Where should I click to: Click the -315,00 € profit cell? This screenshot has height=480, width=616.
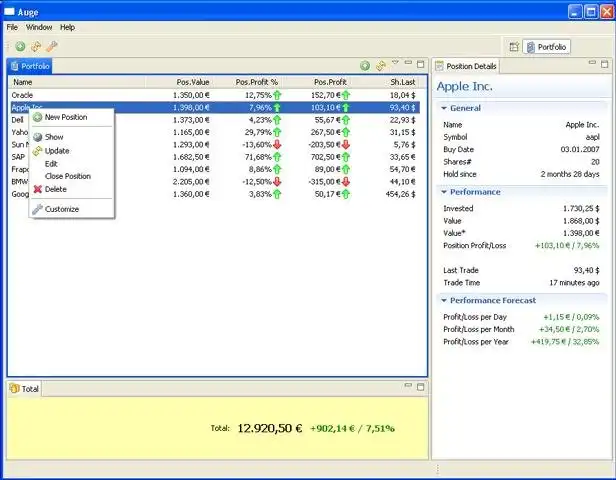[x=324, y=181]
